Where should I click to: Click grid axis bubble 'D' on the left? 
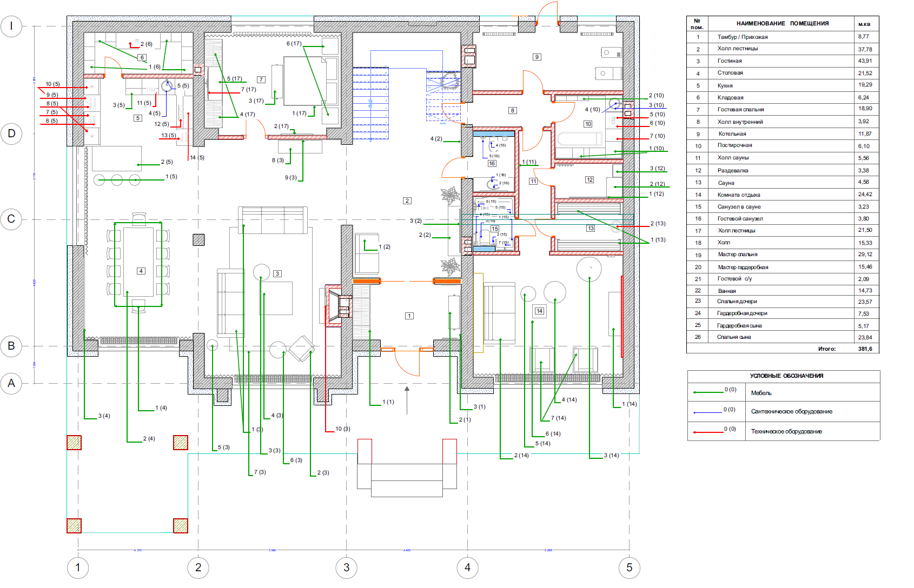coord(11,133)
